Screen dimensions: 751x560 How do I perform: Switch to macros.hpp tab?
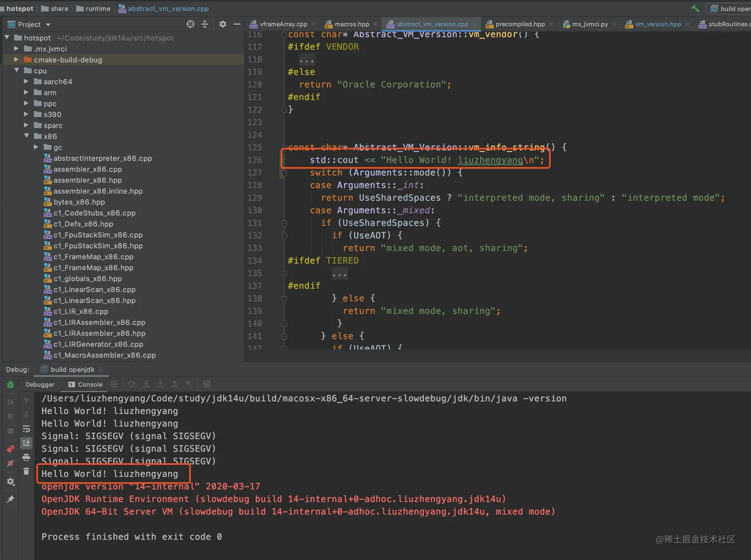click(x=352, y=24)
